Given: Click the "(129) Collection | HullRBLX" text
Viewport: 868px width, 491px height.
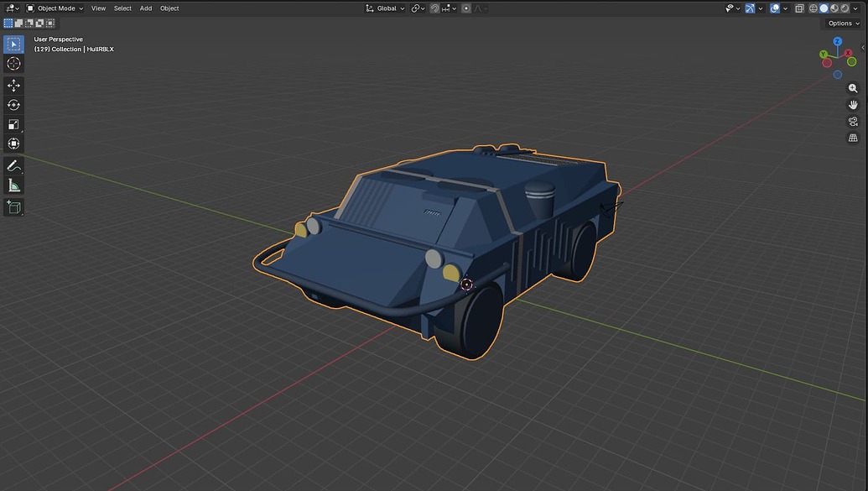Looking at the screenshot, I should (74, 50).
